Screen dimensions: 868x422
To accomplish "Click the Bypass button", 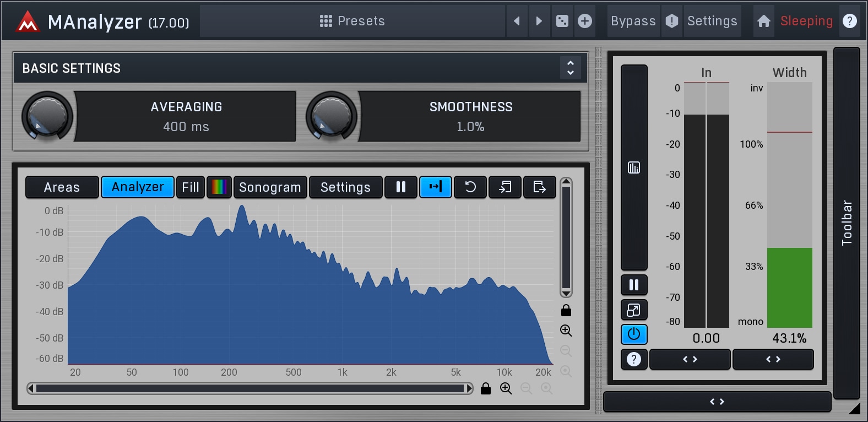I will 633,21.
